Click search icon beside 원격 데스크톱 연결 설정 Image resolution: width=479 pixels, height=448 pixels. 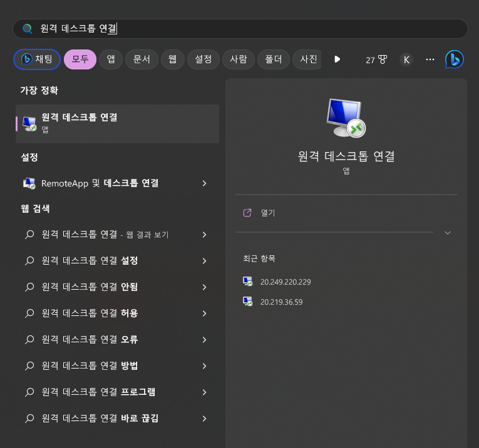click(x=29, y=261)
